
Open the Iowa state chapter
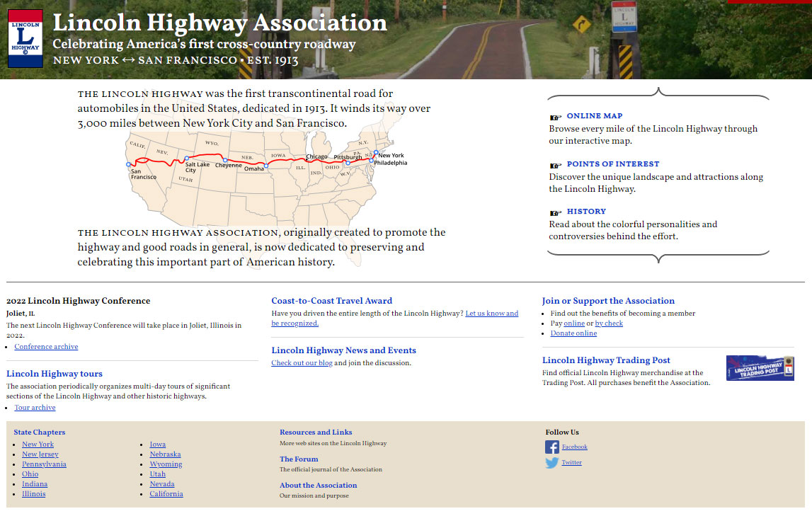(158, 445)
